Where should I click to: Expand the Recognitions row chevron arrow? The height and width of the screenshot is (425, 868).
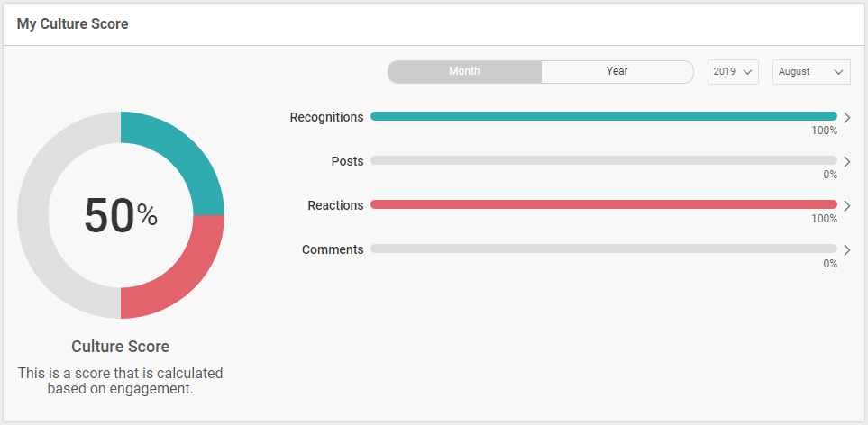[x=846, y=117]
